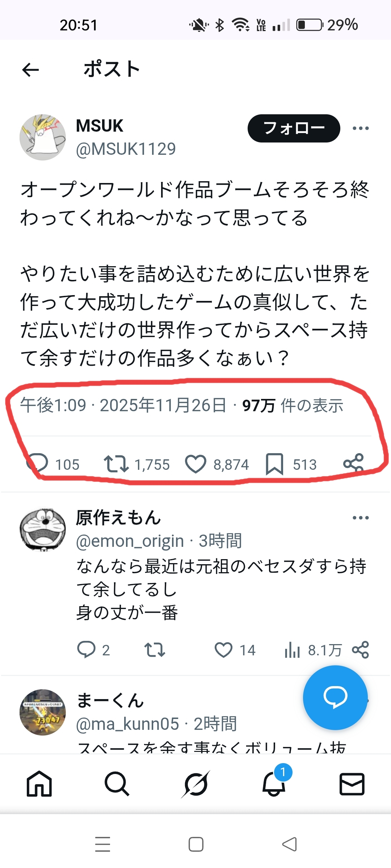Open まーくん's avatar thumbnail
391x868 pixels.
tap(43, 712)
